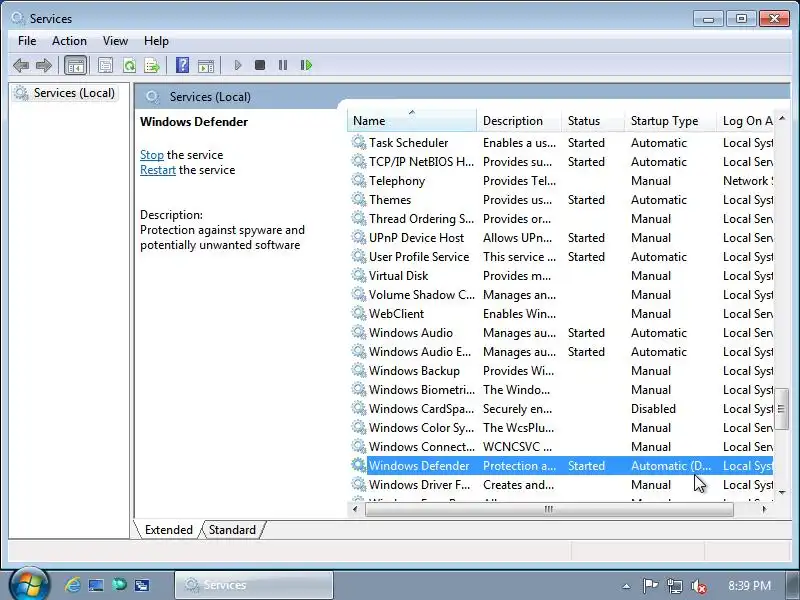Click the horizontal scrollbar thumb
Image resolution: width=800 pixels, height=600 pixels.
[x=549, y=509]
